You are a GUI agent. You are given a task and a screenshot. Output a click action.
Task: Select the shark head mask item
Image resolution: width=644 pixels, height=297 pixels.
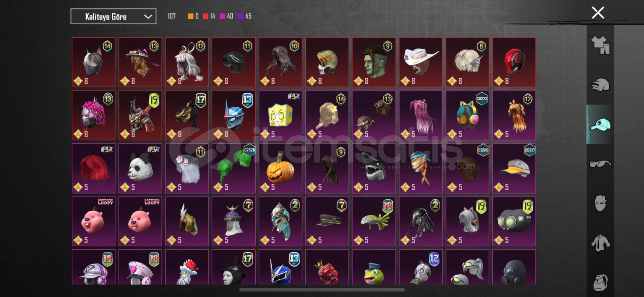(374, 168)
